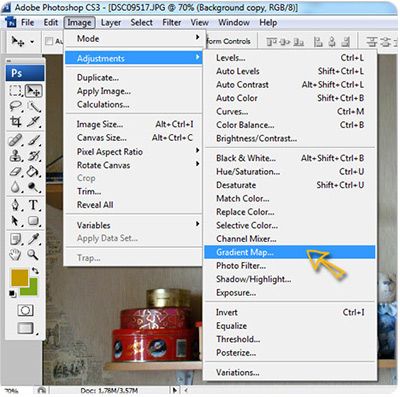400x397 pixels.
Task: Open foreground color picker (yellow swatch)
Action: pos(19,277)
